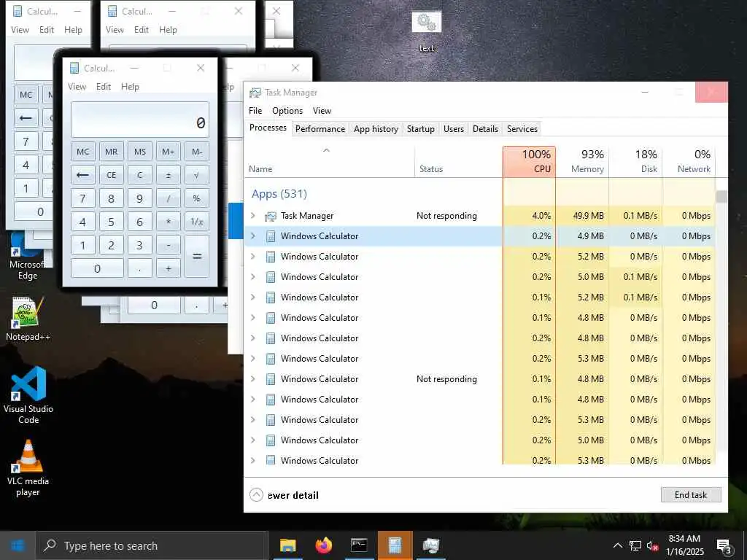Show hidden tray icons chevron

pyautogui.click(x=617, y=545)
